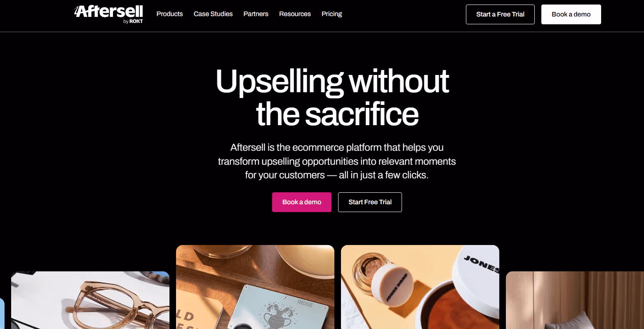
Task: Go to the Partners nav item
Action: tap(256, 14)
